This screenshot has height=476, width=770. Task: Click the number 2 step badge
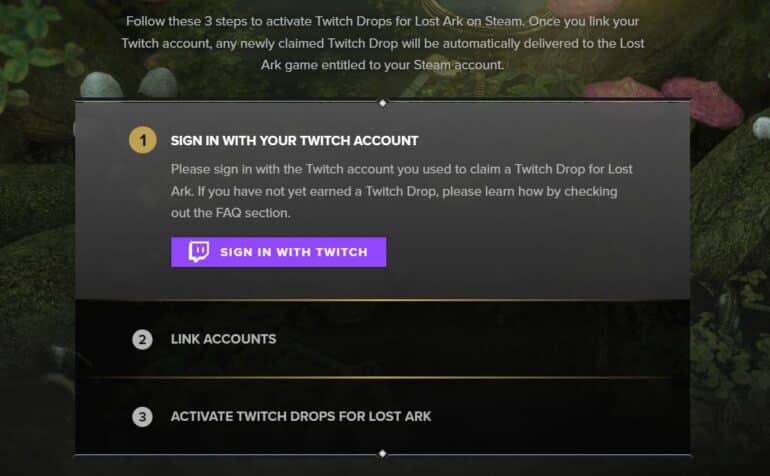(x=143, y=339)
